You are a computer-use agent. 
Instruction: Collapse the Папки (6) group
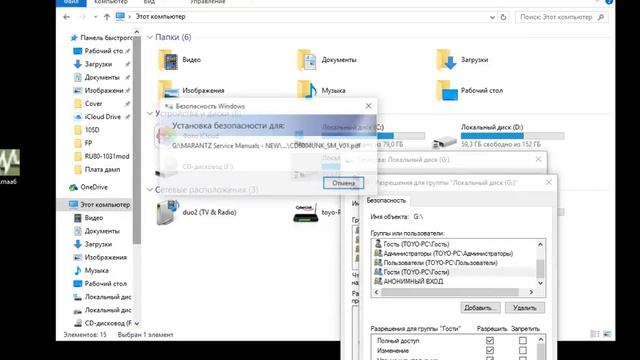150,37
